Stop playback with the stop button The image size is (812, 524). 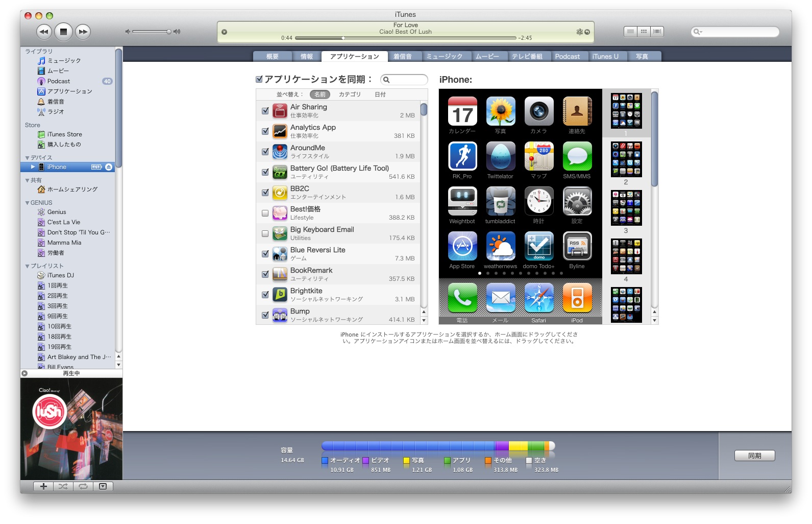pyautogui.click(x=63, y=32)
